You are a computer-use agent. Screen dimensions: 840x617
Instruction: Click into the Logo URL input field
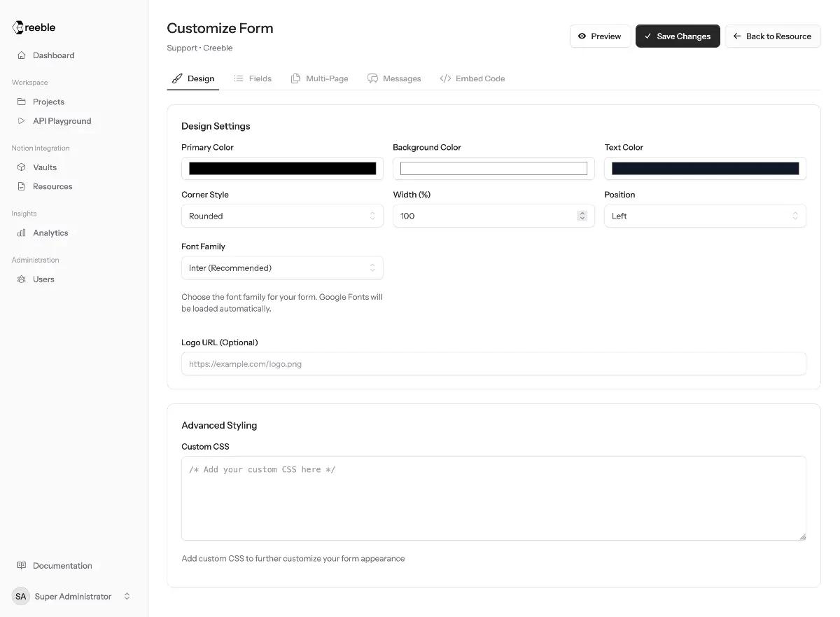click(x=493, y=364)
